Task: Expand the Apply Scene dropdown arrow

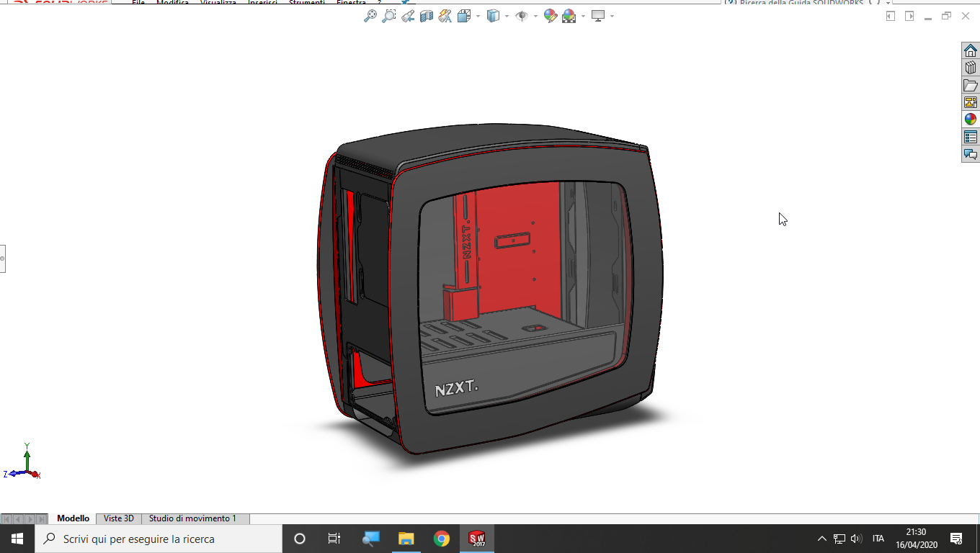Action: (583, 16)
